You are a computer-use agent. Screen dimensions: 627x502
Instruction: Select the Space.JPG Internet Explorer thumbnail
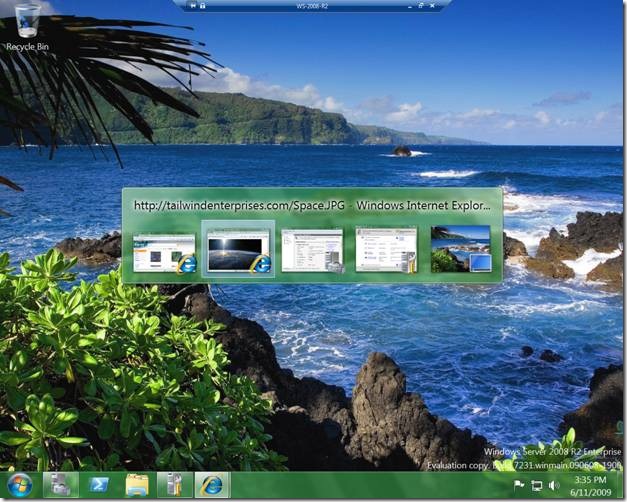click(x=238, y=249)
